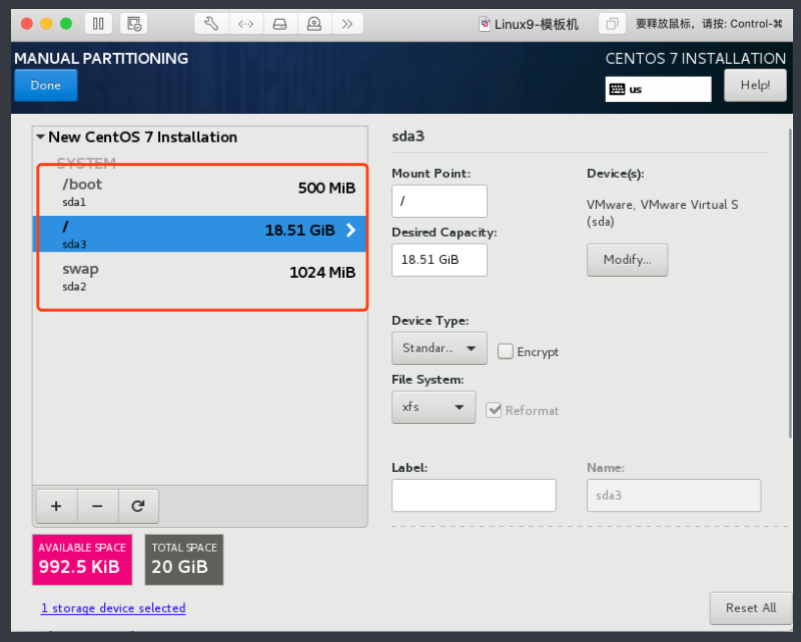
Task: Click the Unity window view icon
Action: (612, 23)
